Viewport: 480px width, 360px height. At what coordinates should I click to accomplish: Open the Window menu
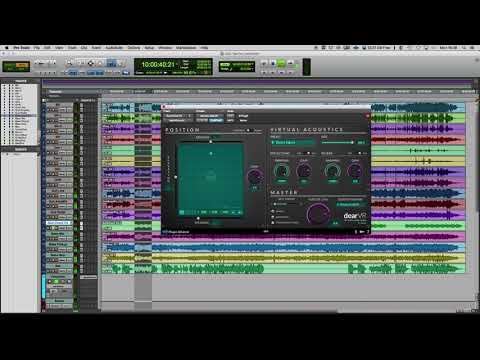[165, 48]
